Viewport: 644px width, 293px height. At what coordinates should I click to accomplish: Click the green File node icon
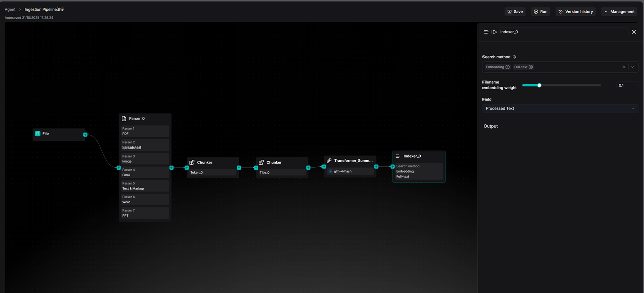[x=38, y=134]
